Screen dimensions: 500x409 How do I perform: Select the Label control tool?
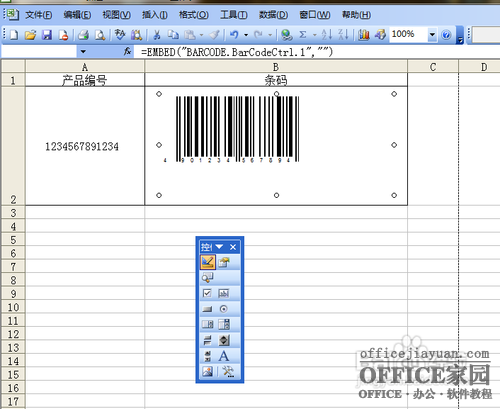click(x=224, y=356)
